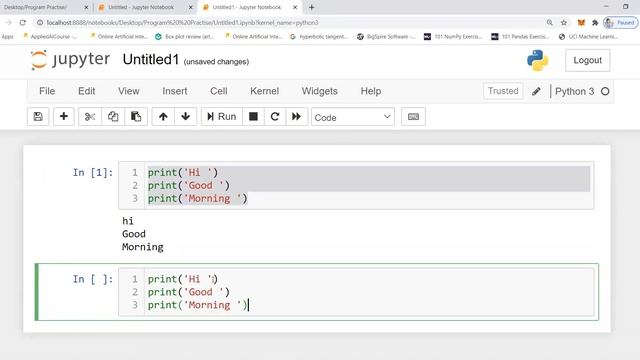Open the Cell menu
This screenshot has height=360, width=640.
pos(219,91)
